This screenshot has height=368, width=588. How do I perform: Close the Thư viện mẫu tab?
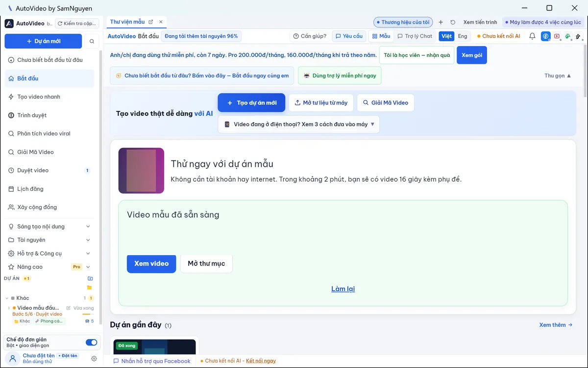pyautogui.click(x=161, y=22)
